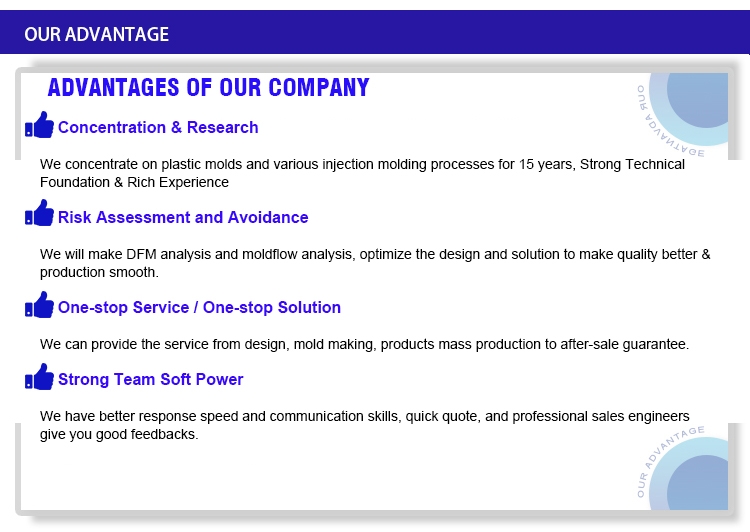
Task: Click the paragraph about after-sale guarantee
Action: click(364, 344)
